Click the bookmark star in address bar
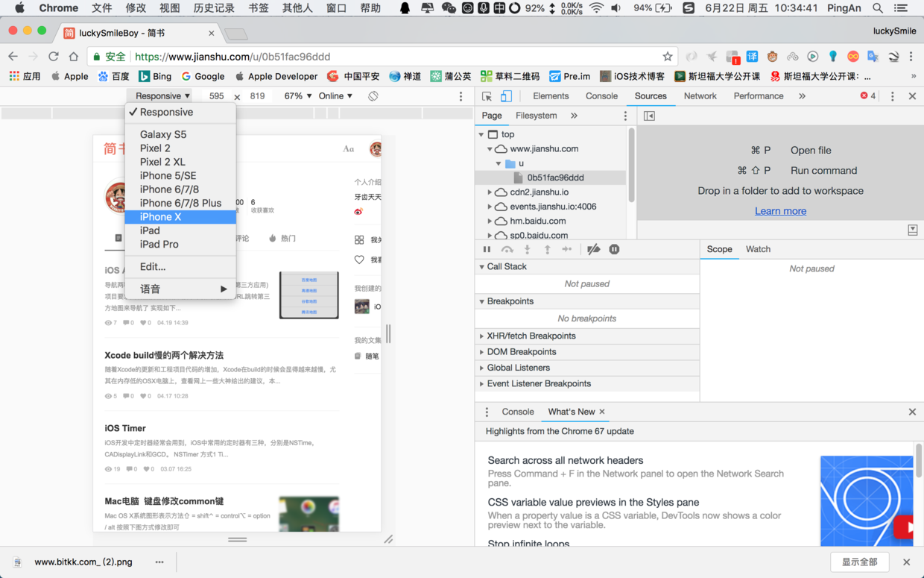 click(668, 57)
